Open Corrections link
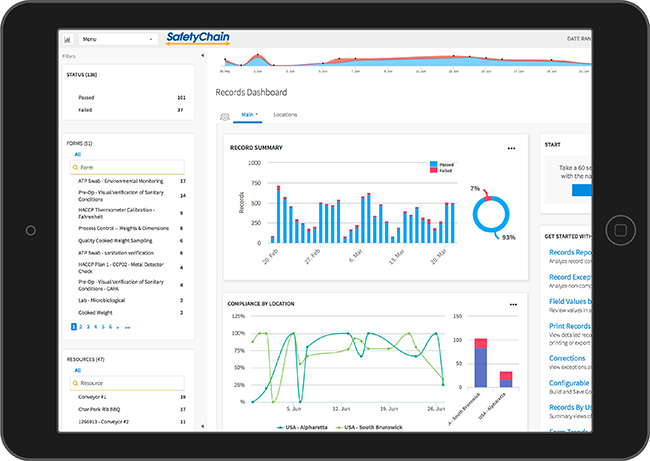This screenshot has height=461, width=650. click(567, 358)
